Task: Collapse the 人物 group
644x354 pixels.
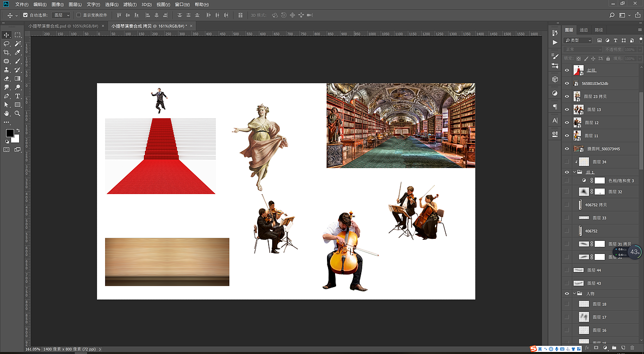Action: 575,294
